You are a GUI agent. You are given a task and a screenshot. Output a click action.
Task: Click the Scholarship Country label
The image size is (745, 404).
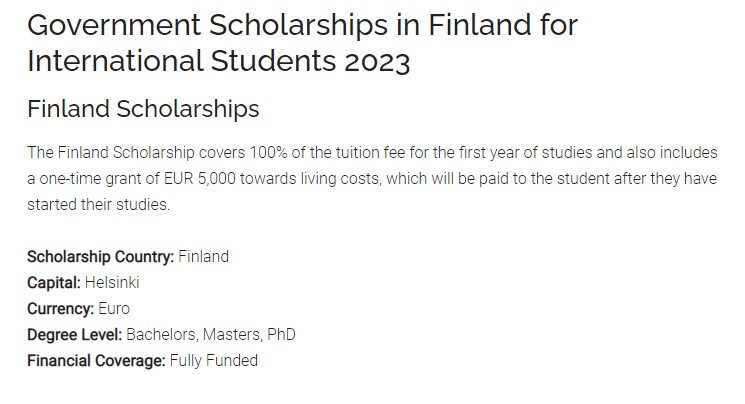[101, 257]
